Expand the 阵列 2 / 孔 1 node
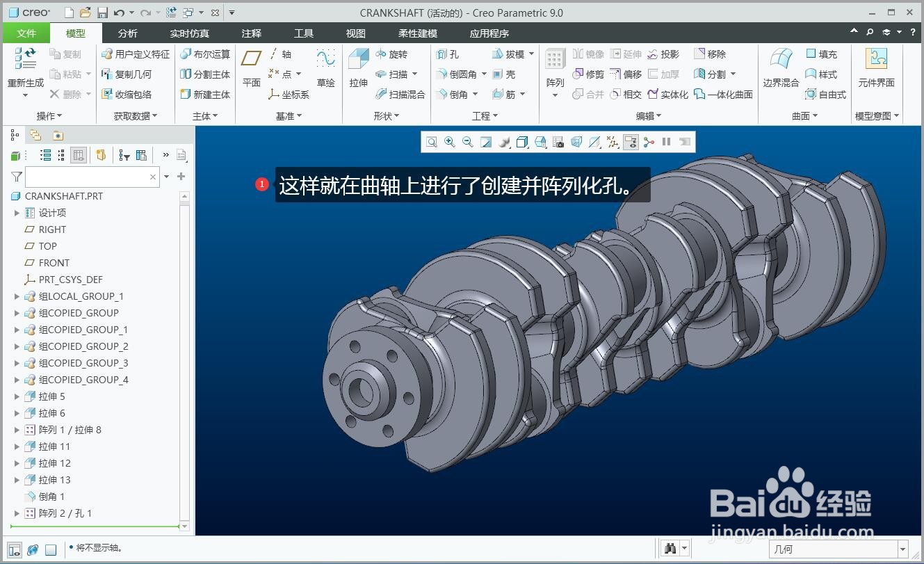The image size is (924, 564). pos(17,513)
